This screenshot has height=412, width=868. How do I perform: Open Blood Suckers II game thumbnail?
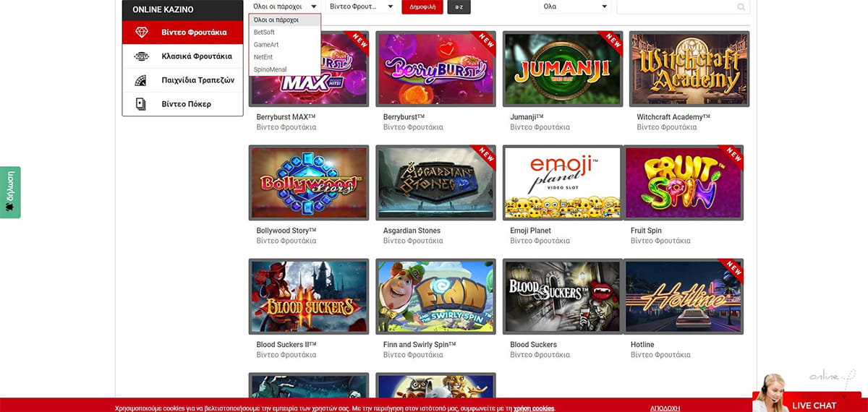(x=309, y=297)
